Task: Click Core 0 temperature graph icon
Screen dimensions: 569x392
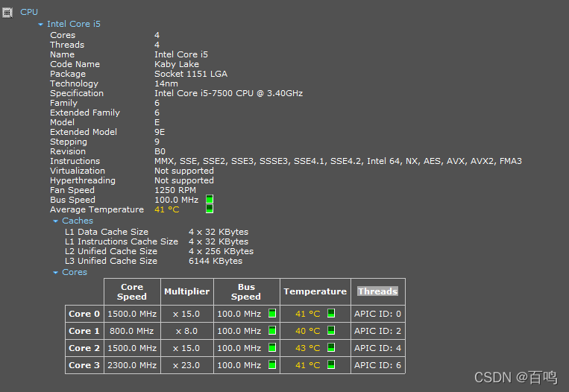Action: pos(331,313)
